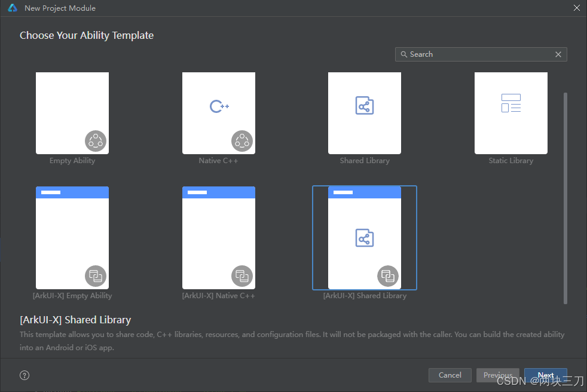
Task: Click the HarmonyOS badge on Empty Ability card
Action: point(96,141)
